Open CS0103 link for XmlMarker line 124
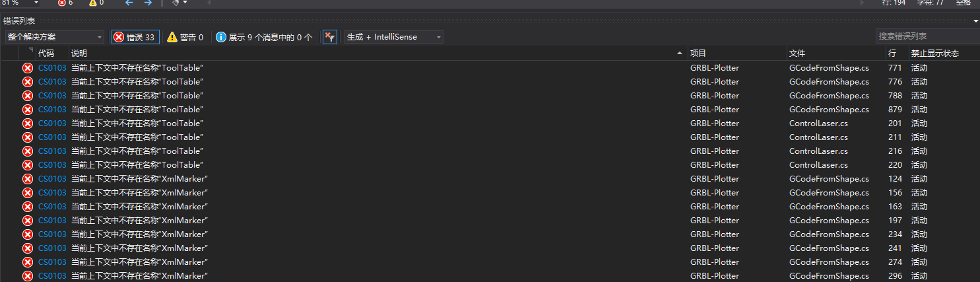 click(52, 179)
